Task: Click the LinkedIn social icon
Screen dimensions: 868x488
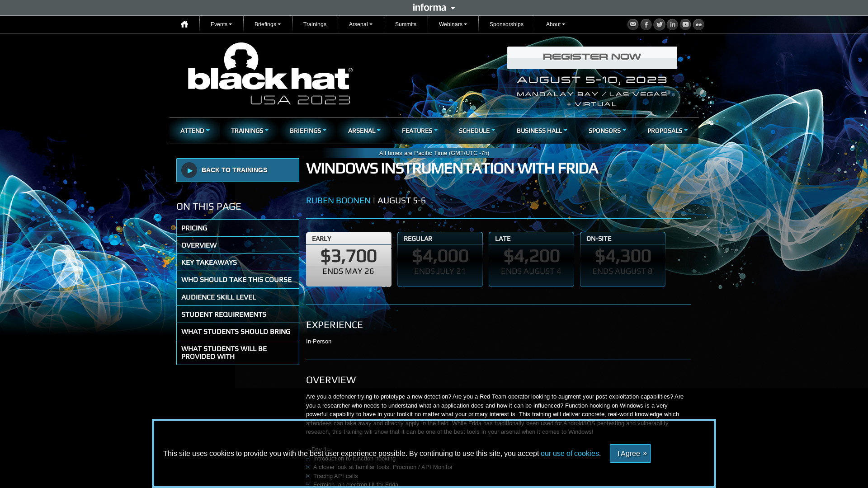Action: tap(672, 24)
